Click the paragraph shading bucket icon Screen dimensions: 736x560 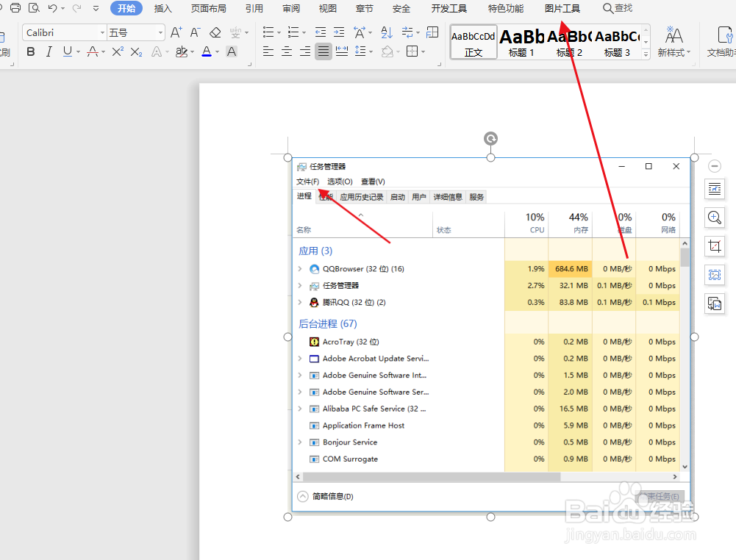(x=387, y=51)
